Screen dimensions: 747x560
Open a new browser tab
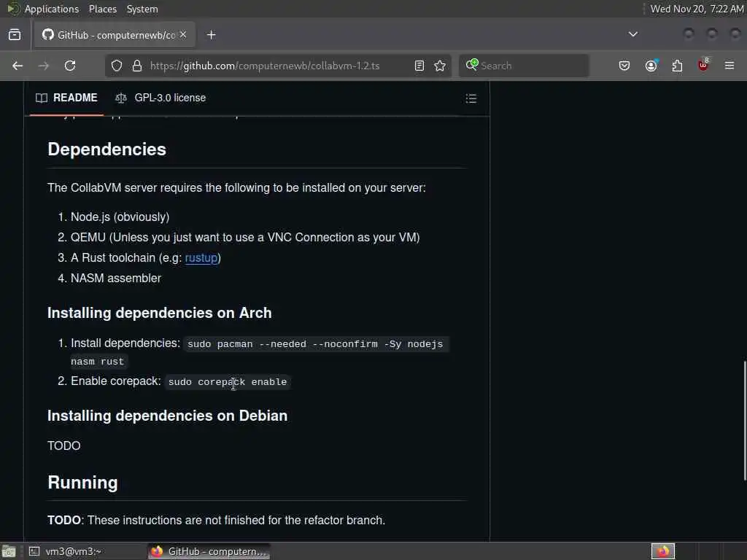211,35
